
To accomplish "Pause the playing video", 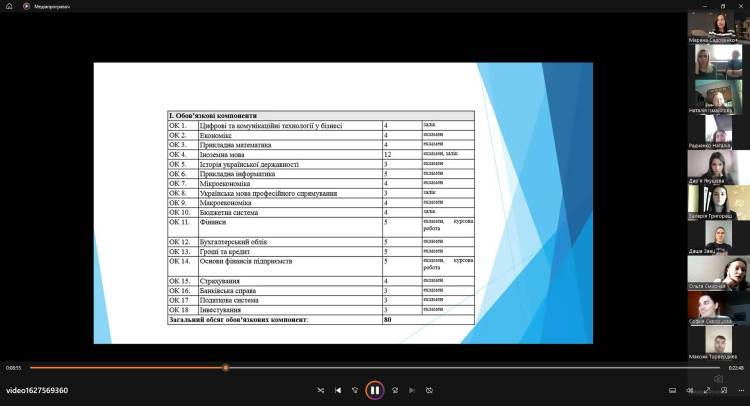I will (374, 390).
